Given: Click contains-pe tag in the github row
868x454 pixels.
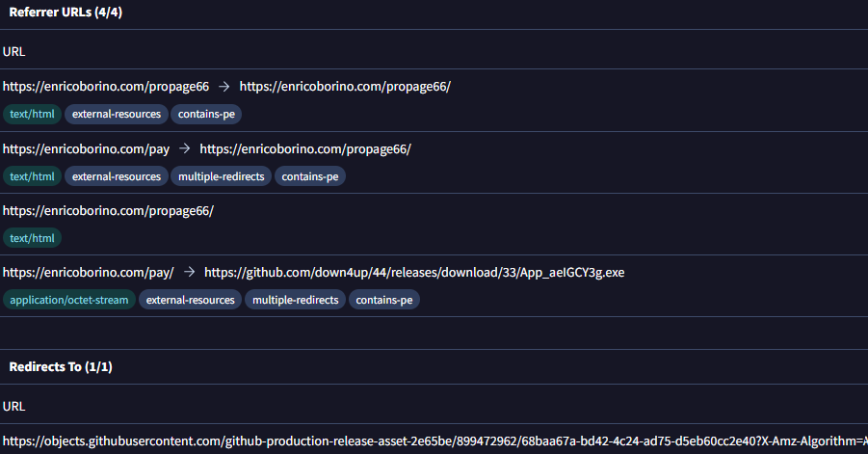Looking at the screenshot, I should [x=384, y=300].
